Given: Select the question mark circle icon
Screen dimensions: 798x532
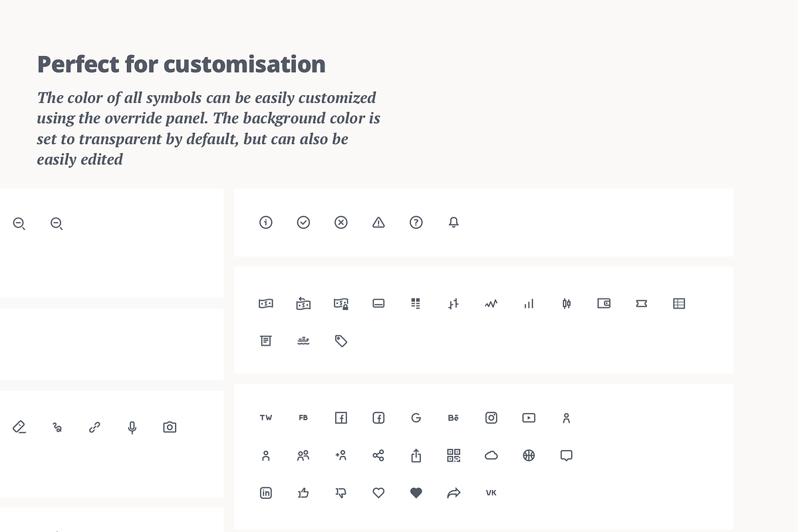Looking at the screenshot, I should pos(416,222).
